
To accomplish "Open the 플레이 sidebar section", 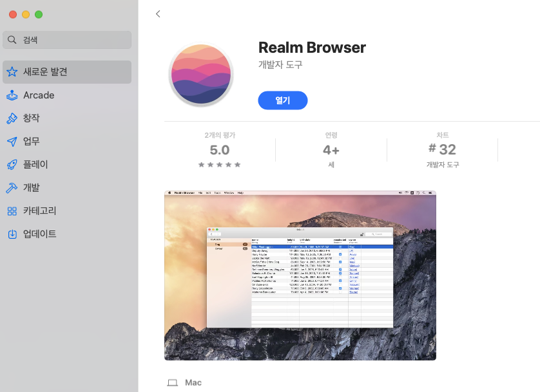I will point(67,164).
